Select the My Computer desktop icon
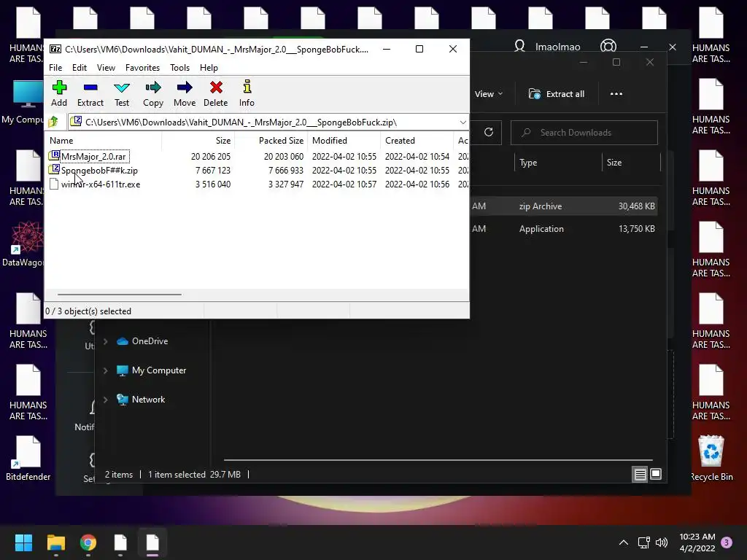The image size is (747, 560). coord(22,102)
